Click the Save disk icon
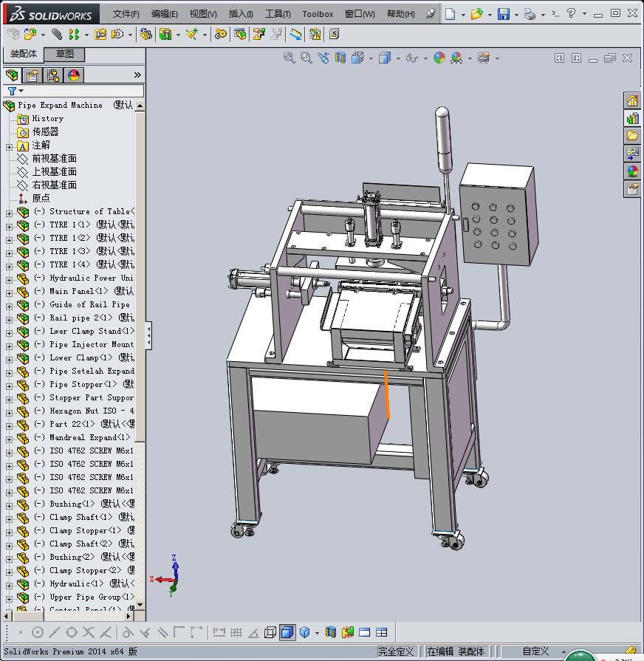 pyautogui.click(x=503, y=14)
